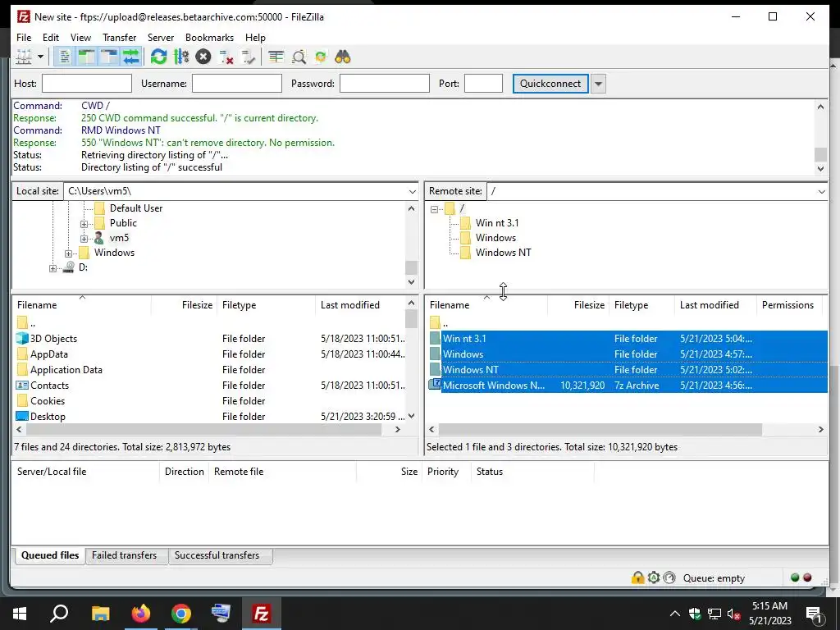Image resolution: width=840 pixels, height=630 pixels.
Task: Click the local list horizontal scrollbar
Action: (x=204, y=430)
